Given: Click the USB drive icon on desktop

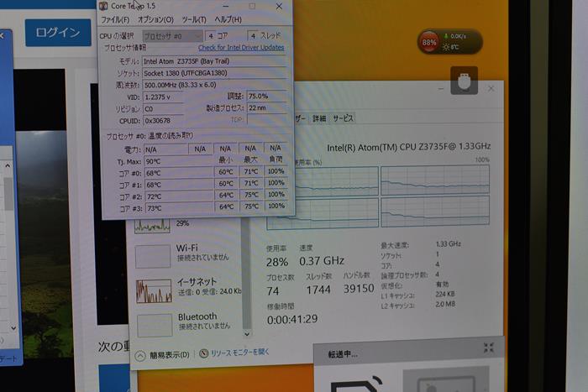Looking at the screenshot, I should pyautogui.click(x=464, y=81).
